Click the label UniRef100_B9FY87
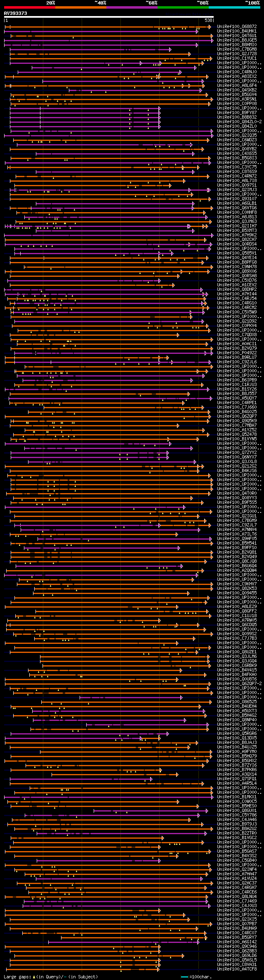The image size is (264, 980). pyautogui.click(x=237, y=113)
